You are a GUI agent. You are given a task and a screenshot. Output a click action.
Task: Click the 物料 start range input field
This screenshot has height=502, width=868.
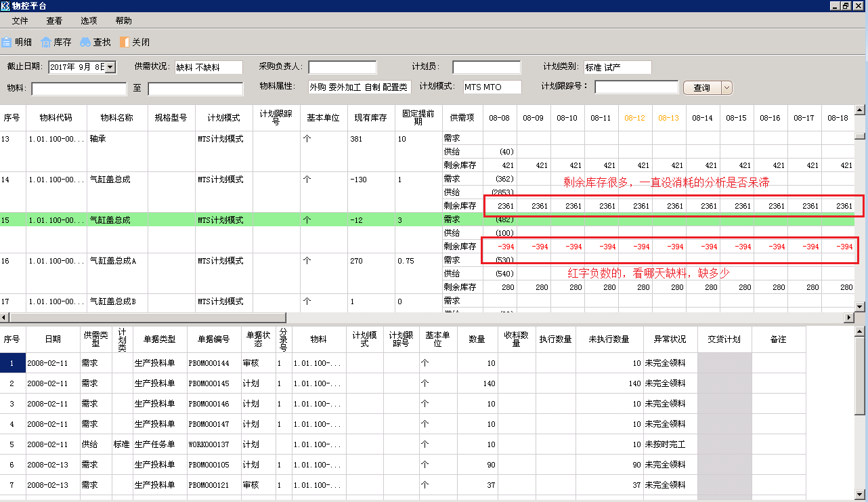tap(79, 89)
